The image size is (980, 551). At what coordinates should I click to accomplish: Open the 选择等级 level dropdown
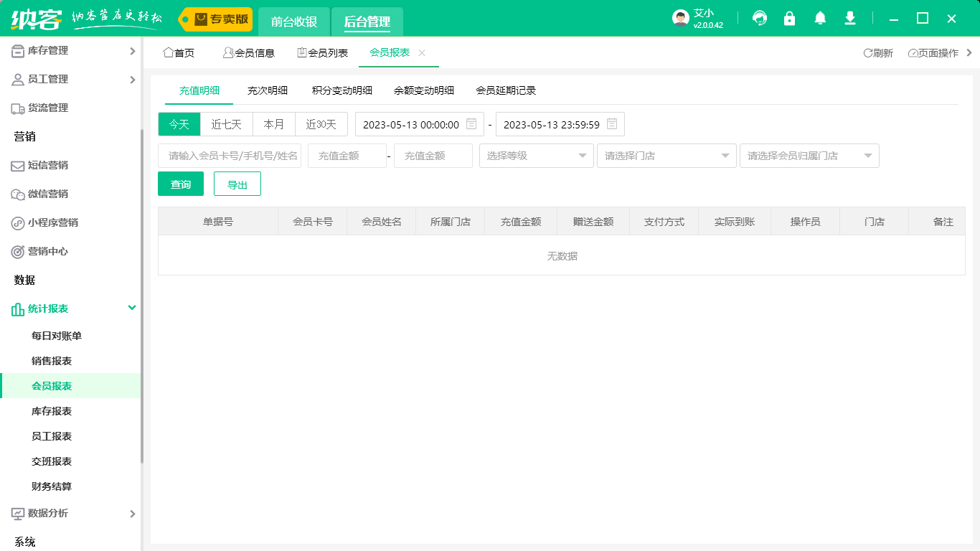pos(536,155)
